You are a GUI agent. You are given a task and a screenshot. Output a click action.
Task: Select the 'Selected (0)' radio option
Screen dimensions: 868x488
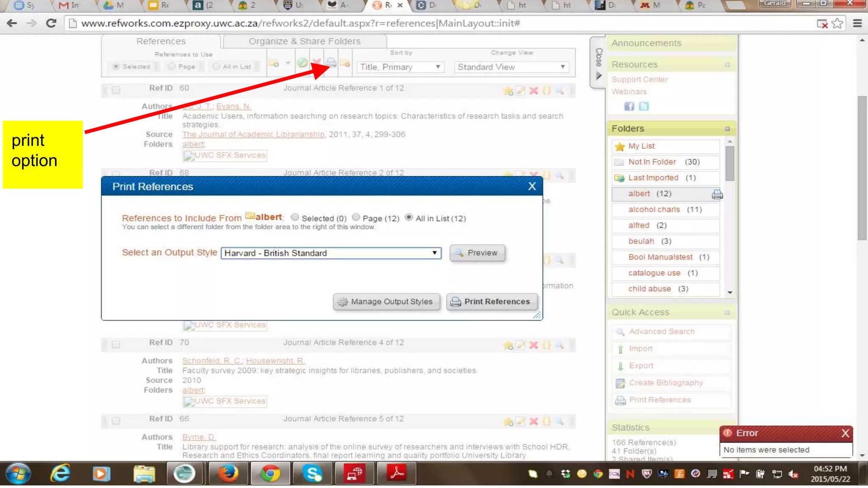coord(295,217)
